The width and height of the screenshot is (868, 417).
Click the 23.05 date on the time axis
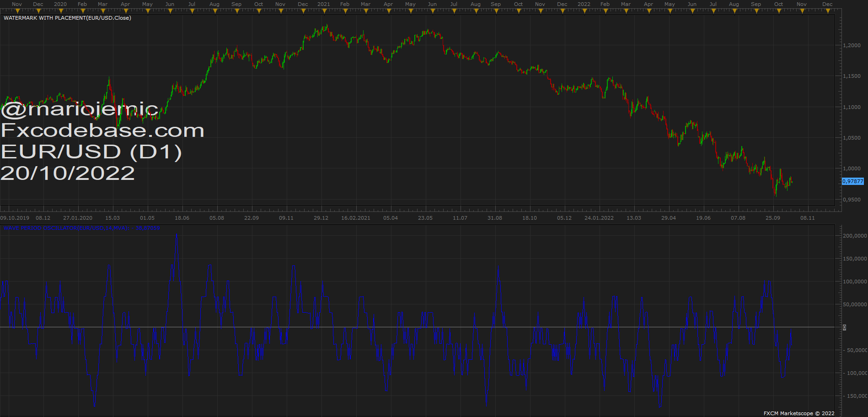(425, 218)
